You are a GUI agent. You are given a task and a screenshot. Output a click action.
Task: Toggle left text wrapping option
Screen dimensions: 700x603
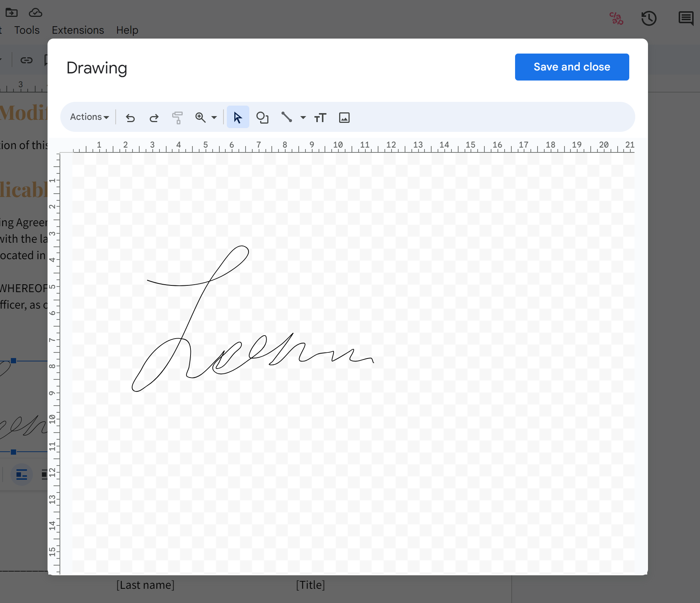coord(21,475)
